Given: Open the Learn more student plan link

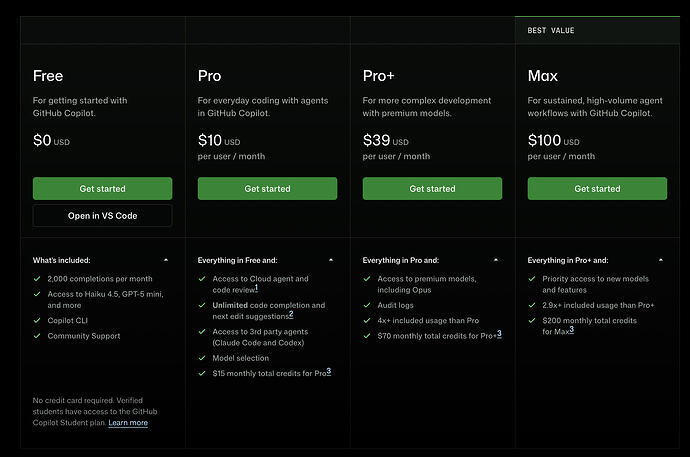Looking at the screenshot, I should [x=128, y=423].
